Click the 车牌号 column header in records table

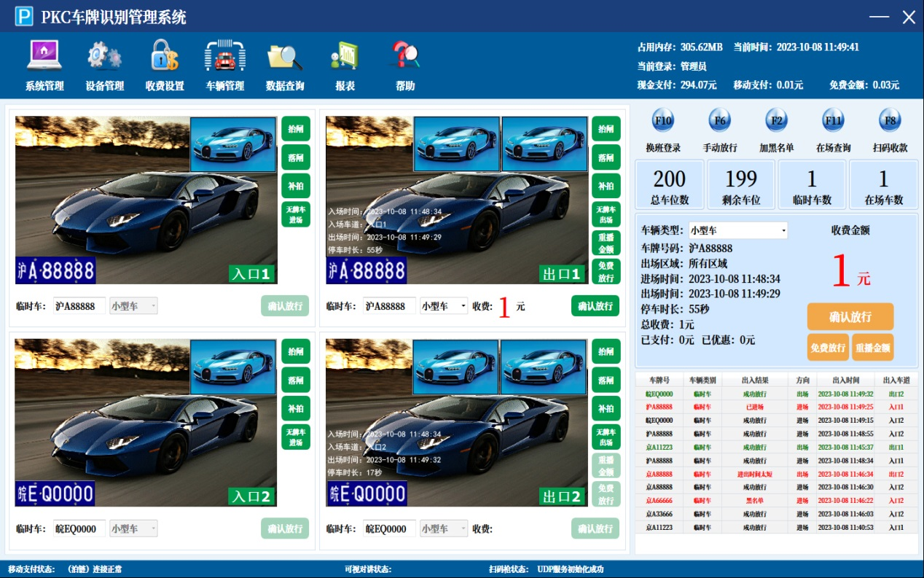(659, 380)
